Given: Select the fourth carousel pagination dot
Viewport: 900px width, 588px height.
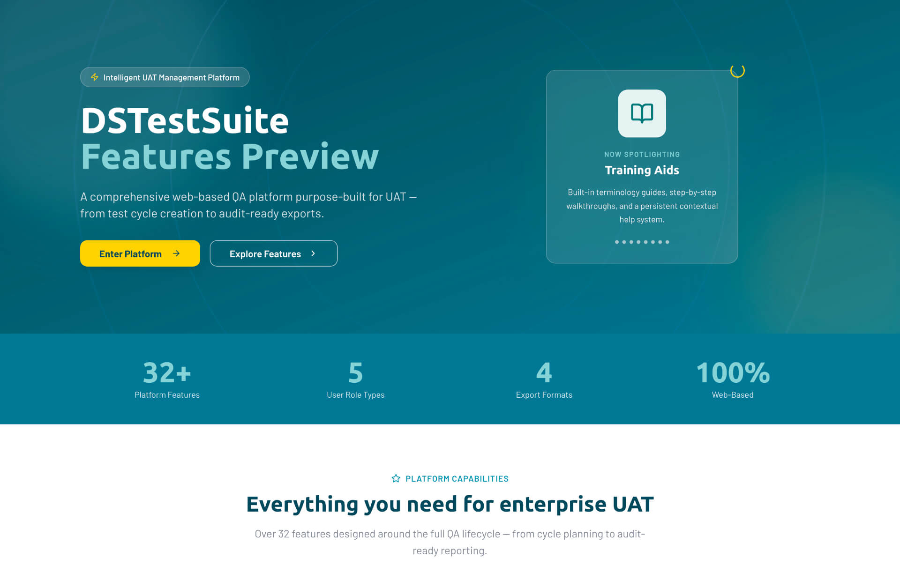Looking at the screenshot, I should coord(638,242).
